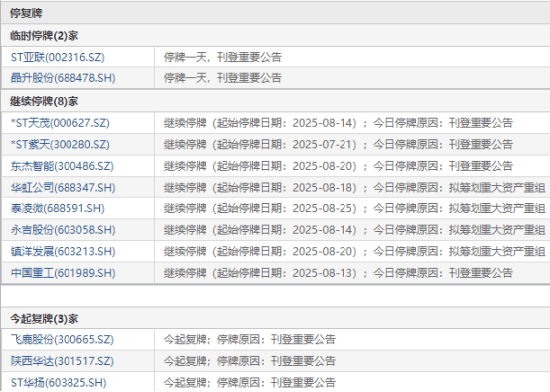The image size is (550, 392).
Task: Select ST亚联's 停牌一天 reason text
Action: 222,57
